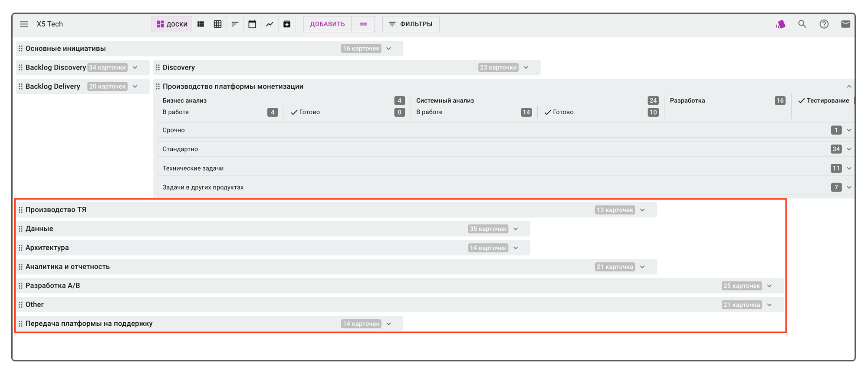Expand the Архитектура board
The height and width of the screenshot is (374, 868).
(516, 248)
